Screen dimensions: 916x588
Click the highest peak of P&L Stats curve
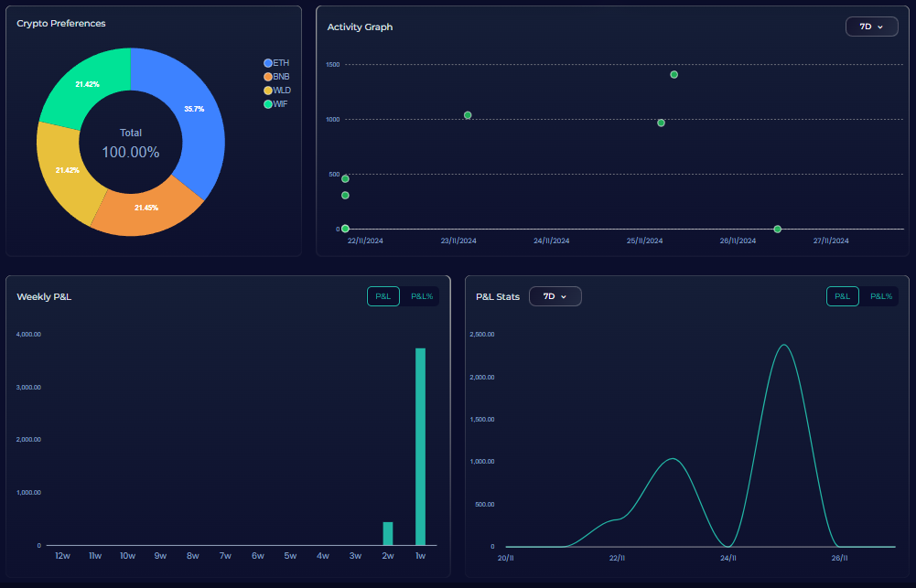783,346
